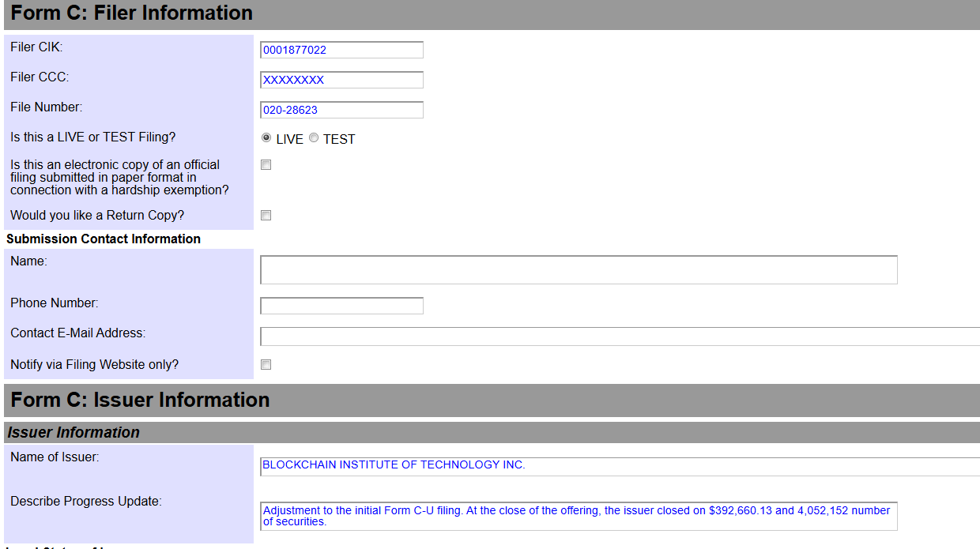Click the Describe Progress Update text area

579,516
